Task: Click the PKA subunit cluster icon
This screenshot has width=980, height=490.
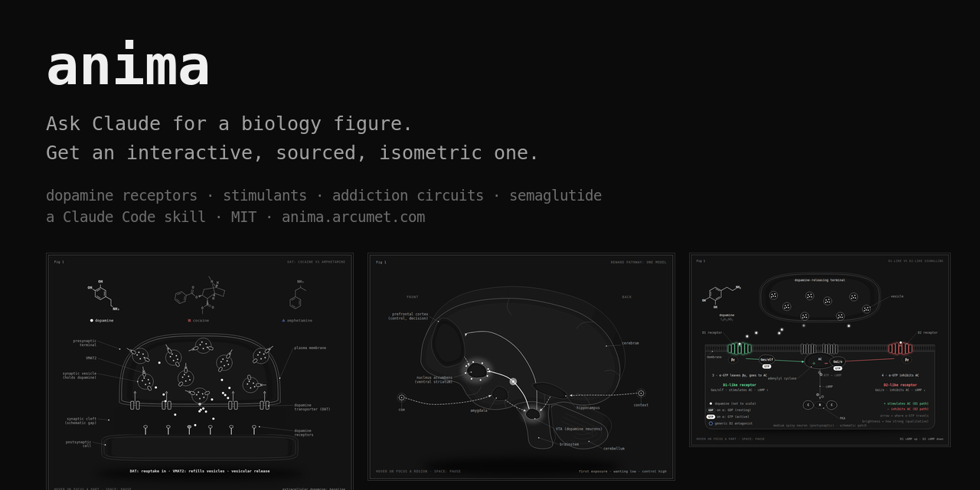Action: click(x=820, y=405)
